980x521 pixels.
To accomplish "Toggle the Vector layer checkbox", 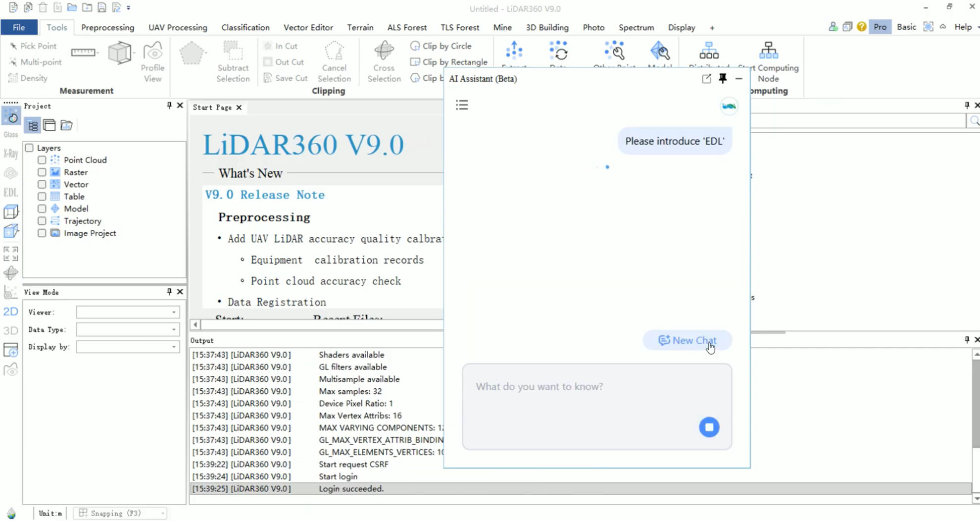I will tap(42, 184).
